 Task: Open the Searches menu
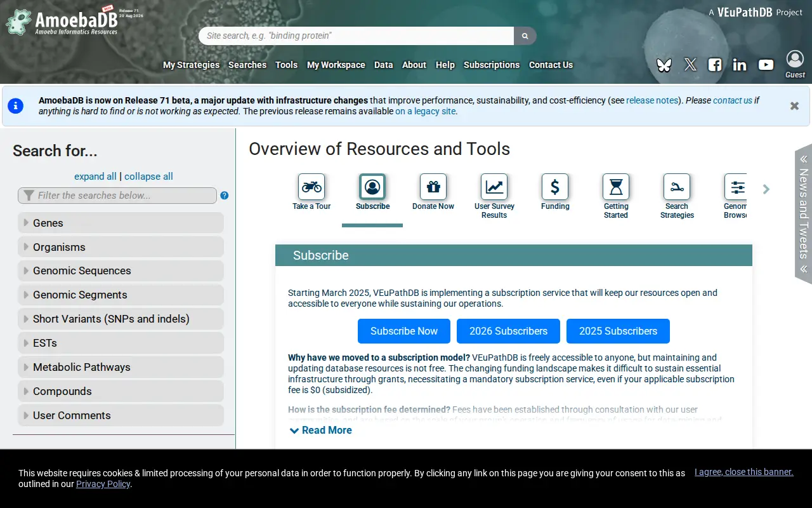point(247,65)
